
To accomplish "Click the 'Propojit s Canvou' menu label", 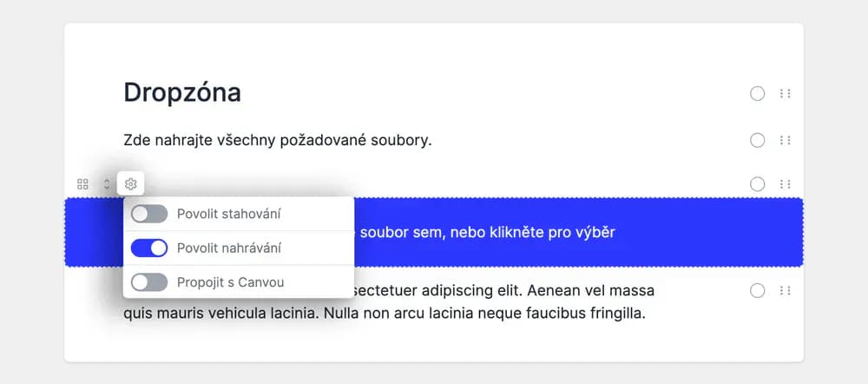I will click(x=230, y=282).
